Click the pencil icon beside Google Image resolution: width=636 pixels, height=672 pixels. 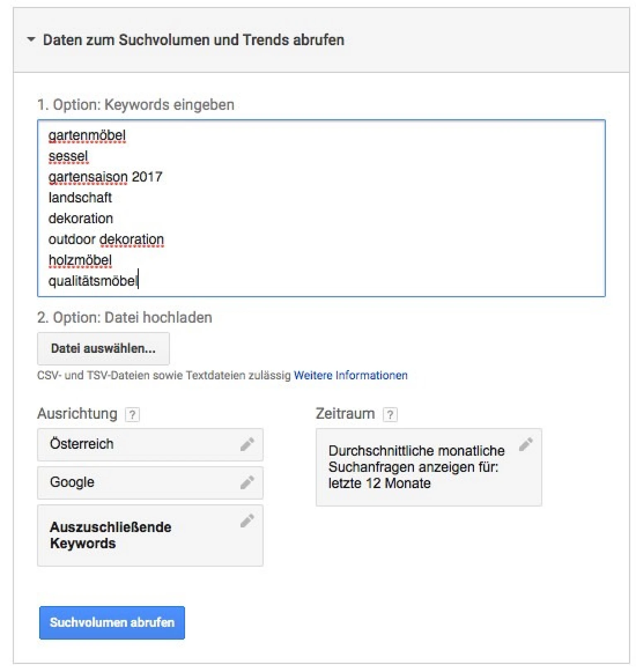247,482
